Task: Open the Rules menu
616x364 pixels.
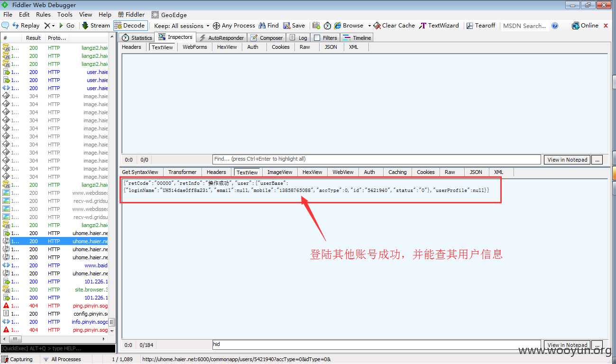Action: coord(43,15)
